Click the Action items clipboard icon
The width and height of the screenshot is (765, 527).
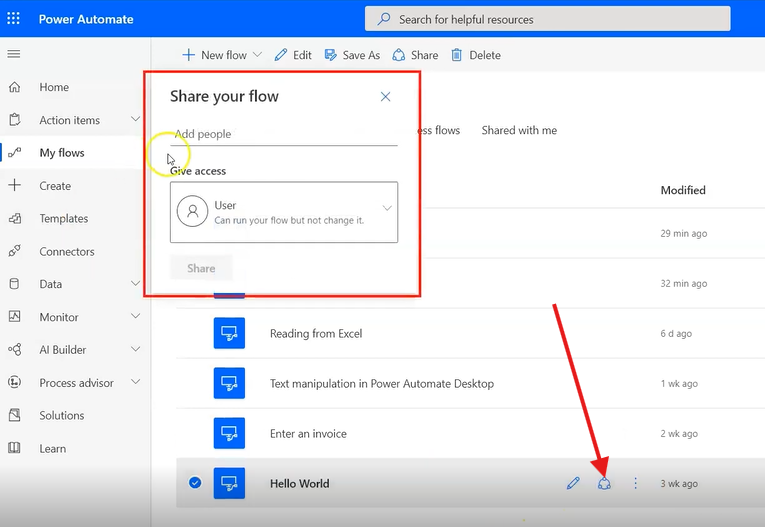pyautogui.click(x=15, y=120)
